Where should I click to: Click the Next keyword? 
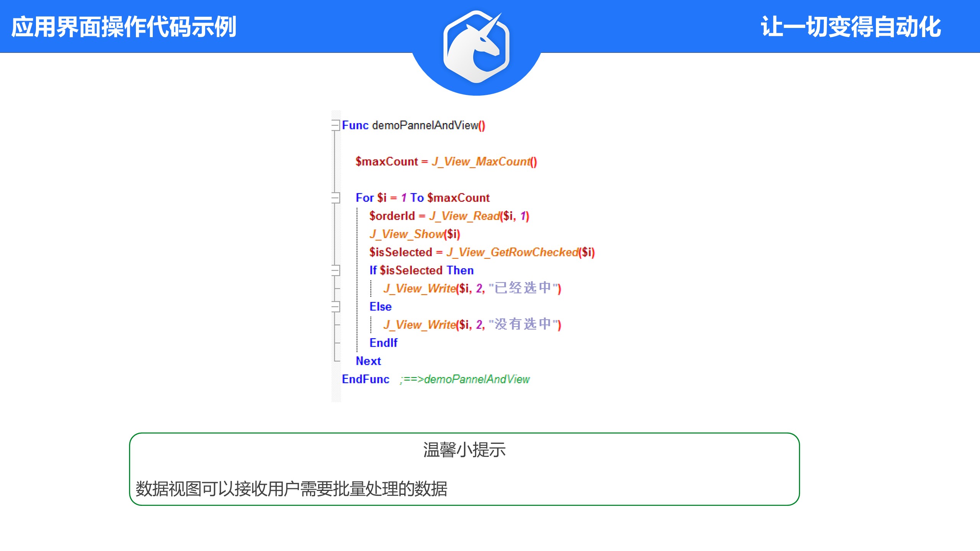tap(368, 361)
